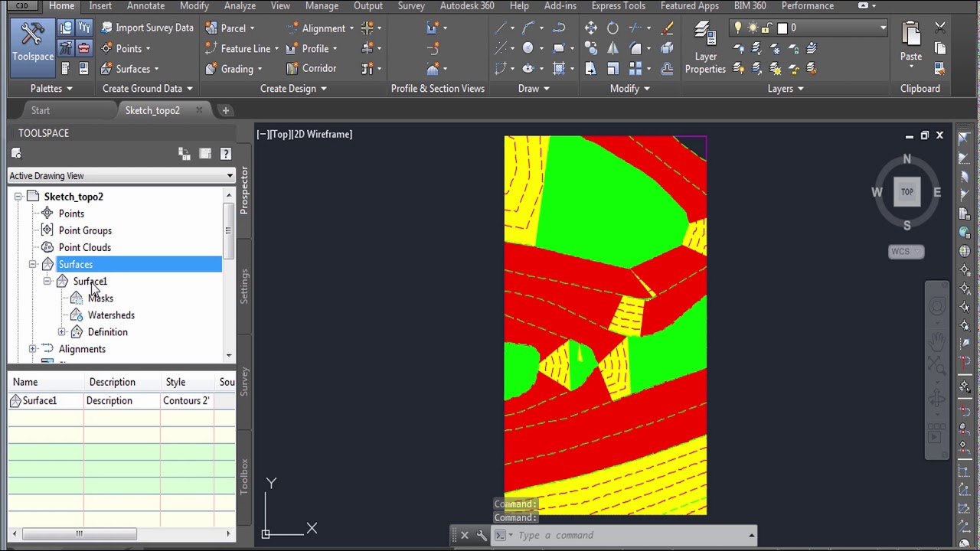Click the command line input field
The image size is (980, 551).
point(628,535)
